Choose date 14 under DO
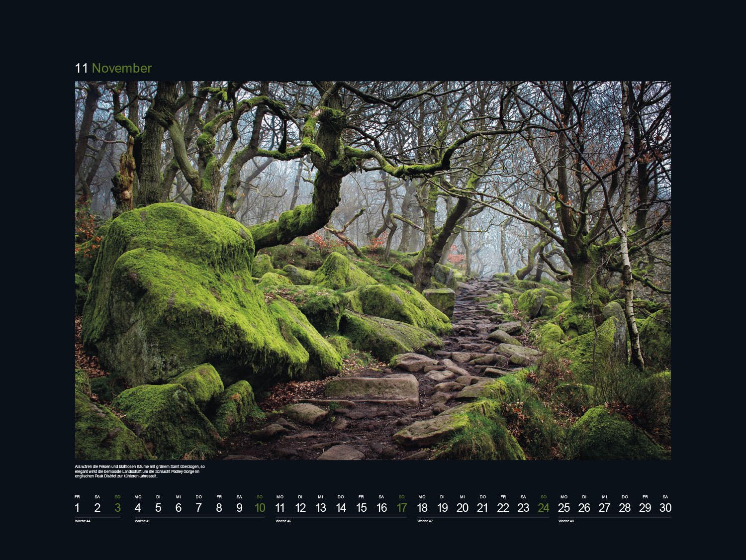The width and height of the screenshot is (746, 560). (341, 508)
